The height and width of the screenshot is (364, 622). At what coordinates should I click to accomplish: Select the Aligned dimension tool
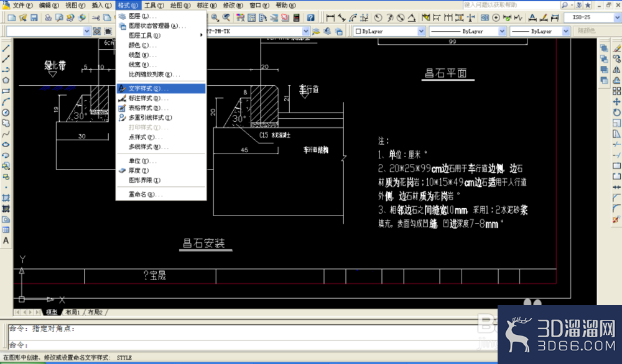coord(341,17)
